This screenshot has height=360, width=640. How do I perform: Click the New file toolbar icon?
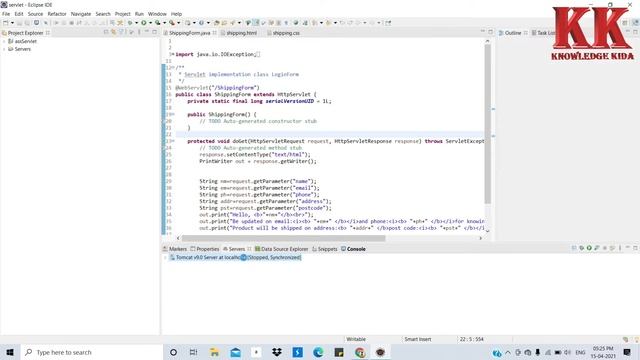[6, 23]
